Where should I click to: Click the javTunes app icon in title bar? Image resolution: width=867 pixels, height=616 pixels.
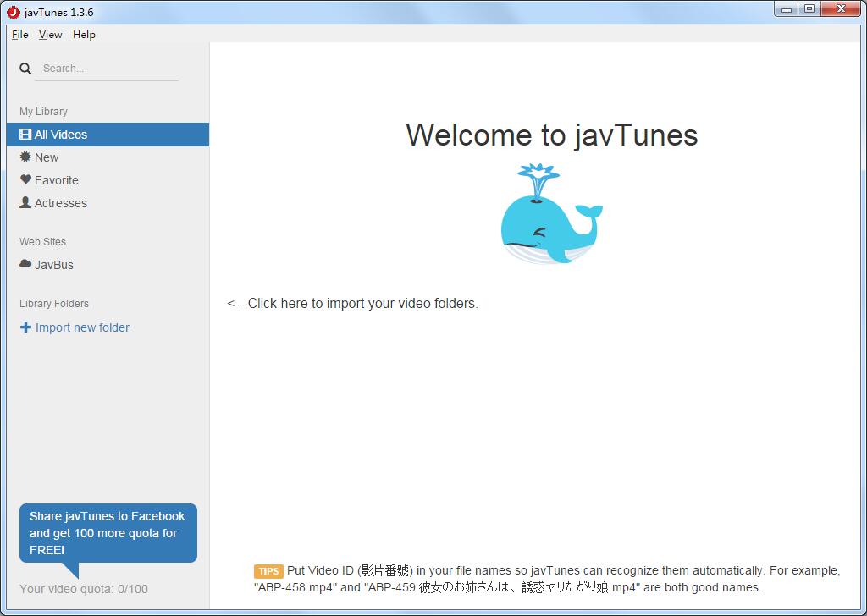(x=14, y=12)
